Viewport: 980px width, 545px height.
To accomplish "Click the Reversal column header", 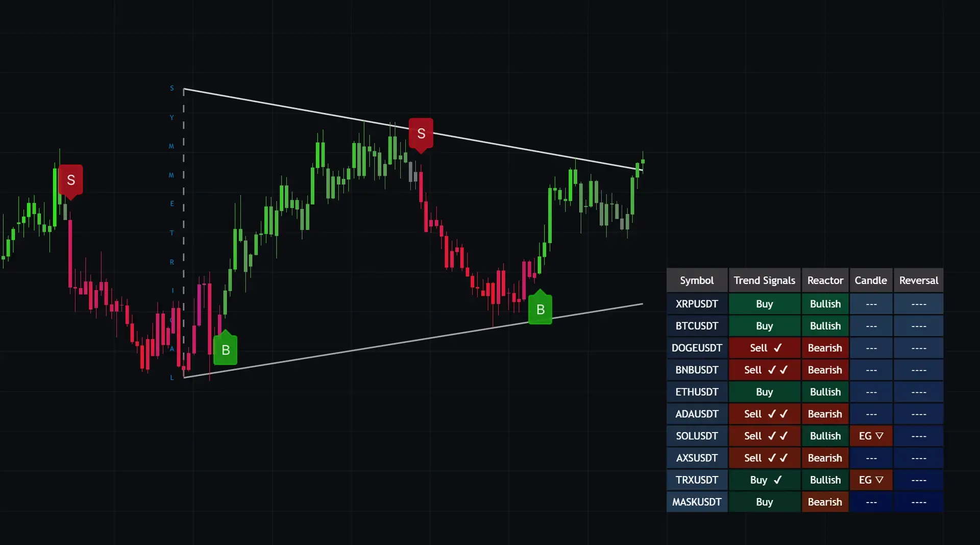I will pos(918,280).
